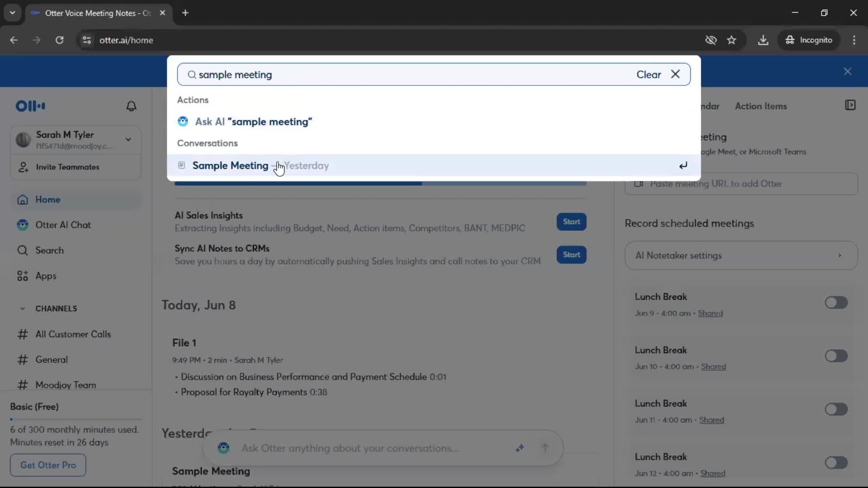This screenshot has width=868, height=488.
Task: Open All Customer Calls channel
Action: click(x=76, y=334)
